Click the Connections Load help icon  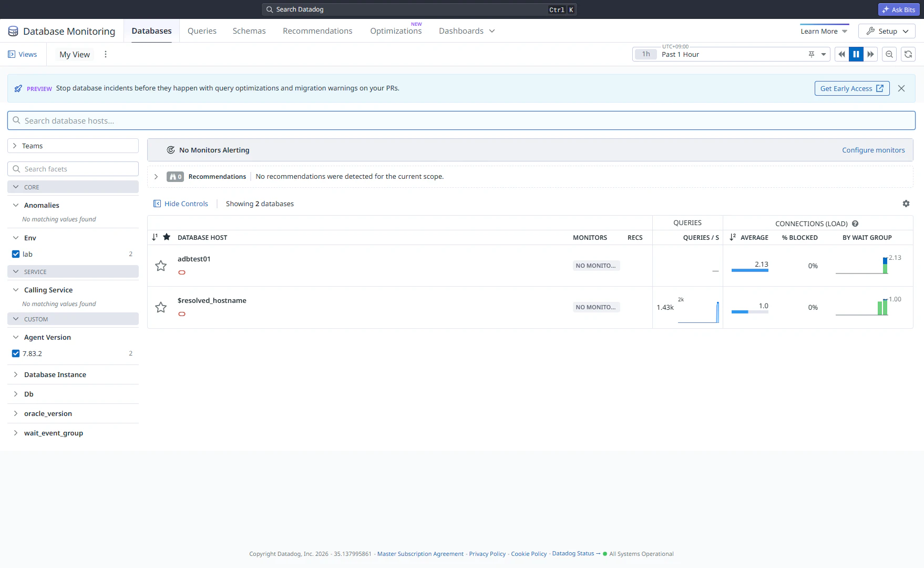coord(855,224)
